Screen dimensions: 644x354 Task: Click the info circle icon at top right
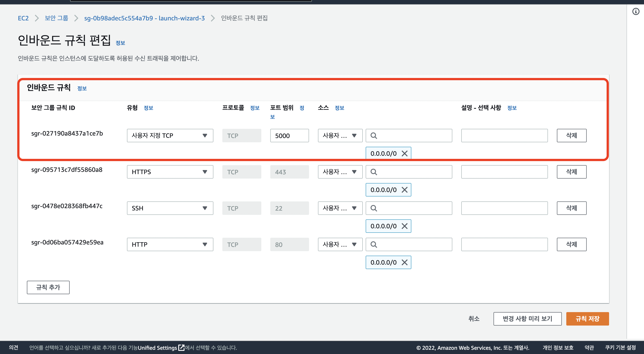(x=636, y=11)
